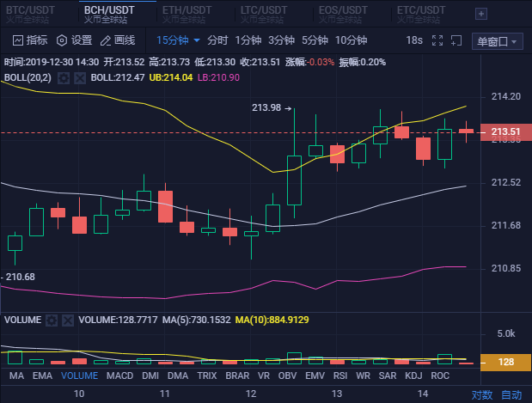Toggle 对数 logarithmic scale
This screenshot has height=403, width=532.
tap(482, 395)
